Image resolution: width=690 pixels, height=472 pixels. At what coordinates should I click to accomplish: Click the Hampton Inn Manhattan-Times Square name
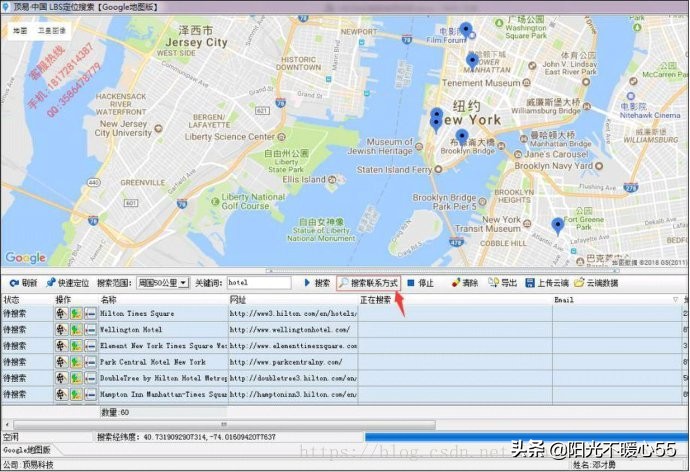(x=163, y=395)
